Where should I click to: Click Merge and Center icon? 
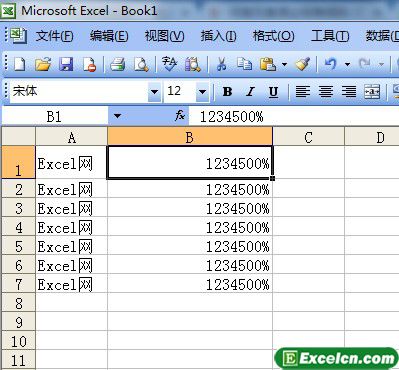pos(372,91)
